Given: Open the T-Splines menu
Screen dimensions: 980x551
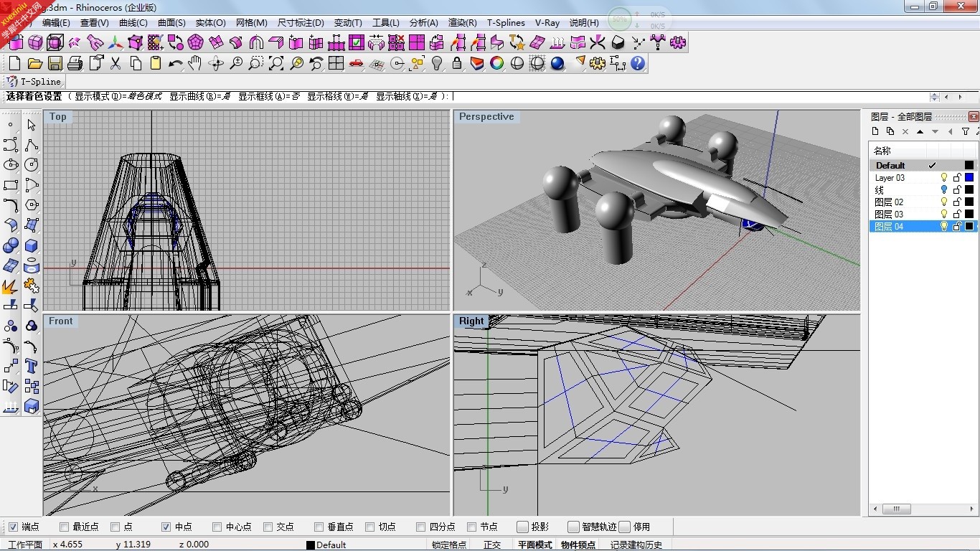Looking at the screenshot, I should tap(506, 23).
